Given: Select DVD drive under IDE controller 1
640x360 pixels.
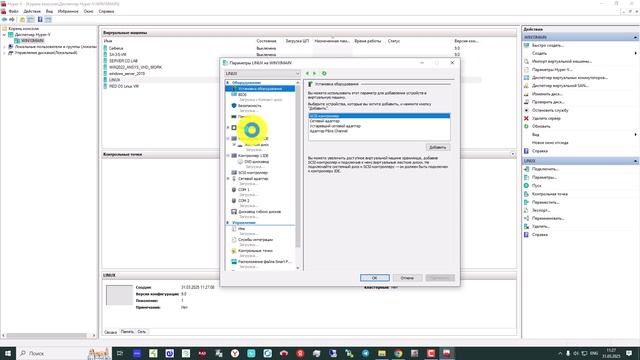Looking at the screenshot, I should click(256, 162).
